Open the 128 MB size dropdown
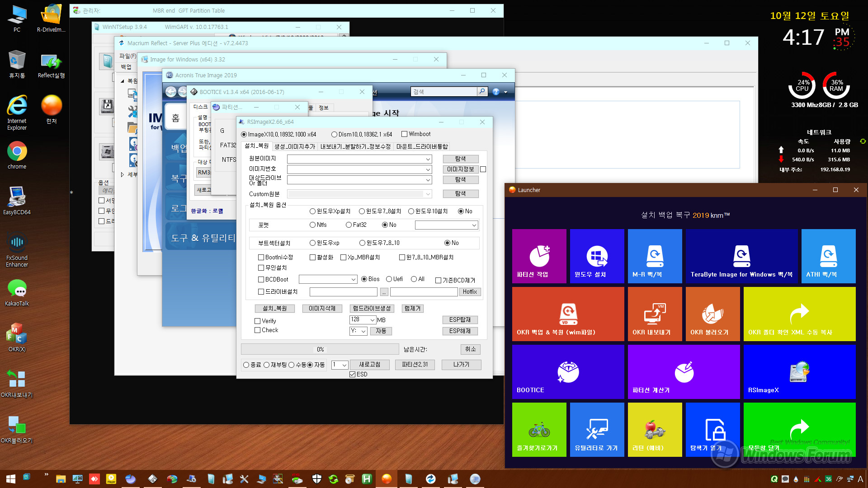The image size is (868, 488). tap(373, 320)
